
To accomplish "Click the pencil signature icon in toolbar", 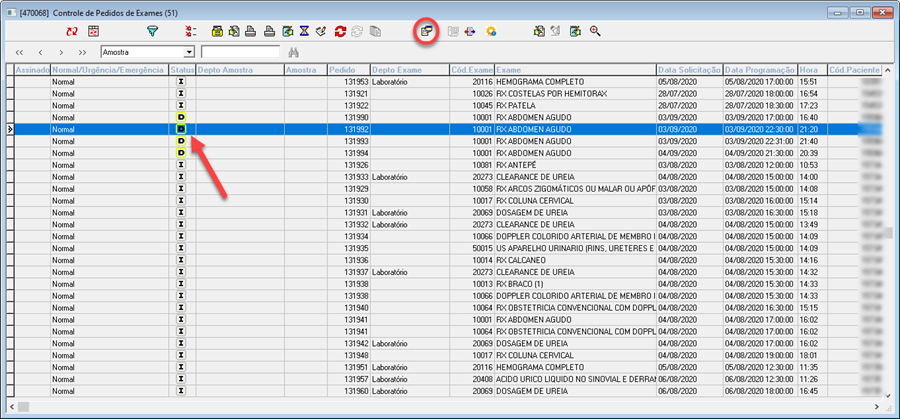I will point(321,32).
